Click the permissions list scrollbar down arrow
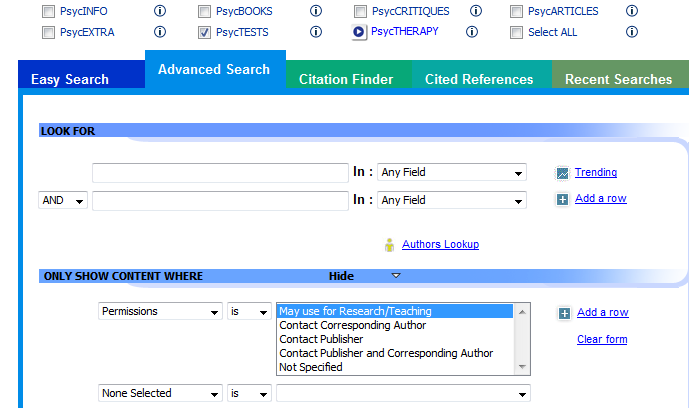Screen dimensions: 689x408 522,367
